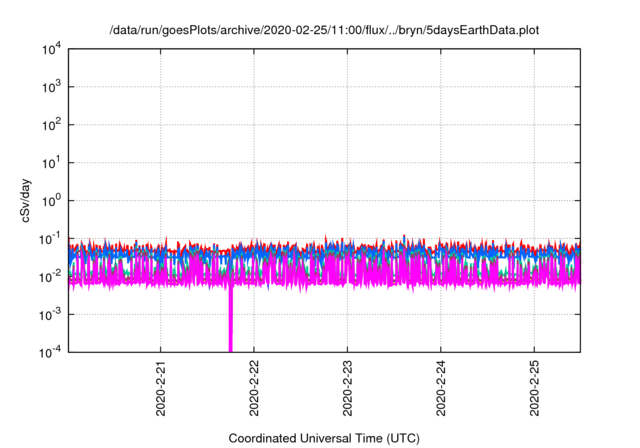The image size is (640, 448).
Task: Click the plot file path title
Action: pos(324,30)
